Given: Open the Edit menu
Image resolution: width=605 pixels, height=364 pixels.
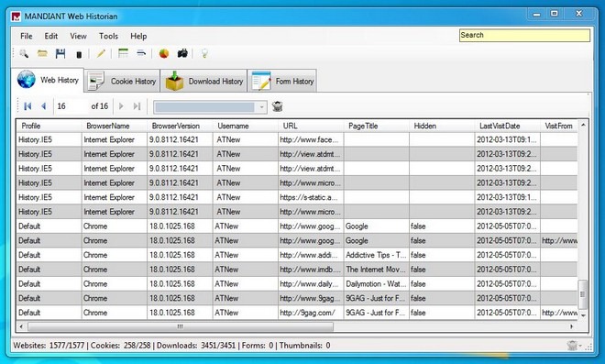Looking at the screenshot, I should 51,36.
